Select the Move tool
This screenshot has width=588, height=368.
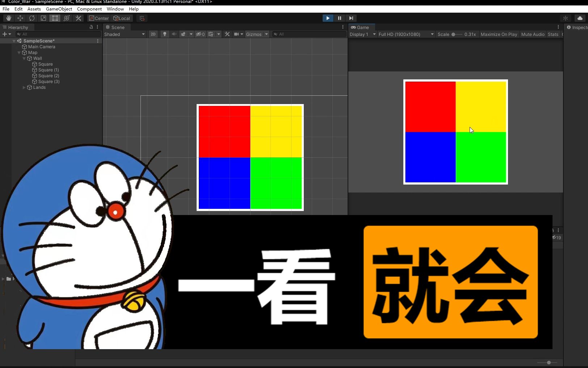[20, 18]
